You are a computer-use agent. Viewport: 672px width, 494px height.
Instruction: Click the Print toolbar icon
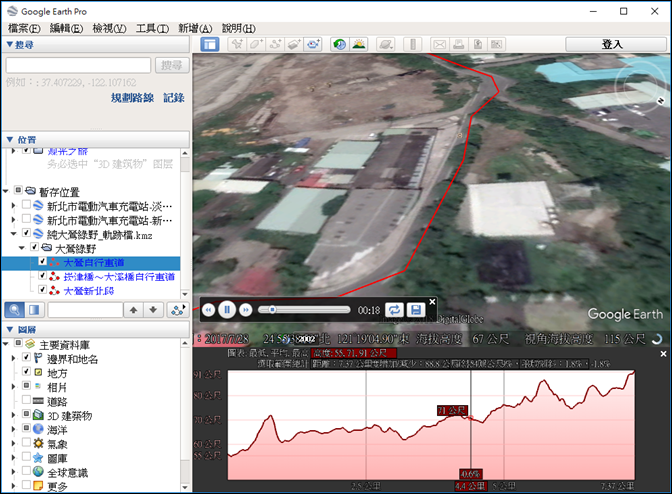tap(459, 44)
